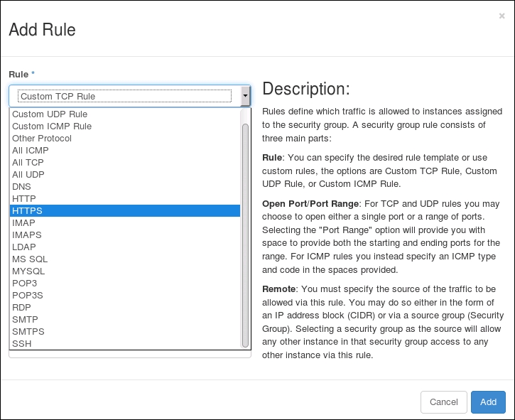Select Custom TCP Rule in combo box
This screenshot has width=515, height=420.
click(x=124, y=96)
